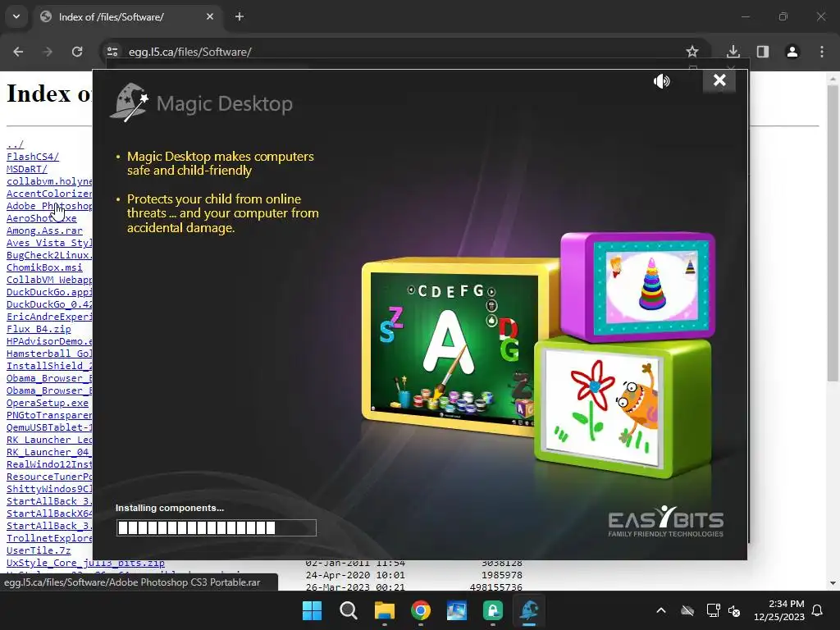840x630 pixels.
Task: Close the Magic Desktop installer window
Action: pos(719,80)
